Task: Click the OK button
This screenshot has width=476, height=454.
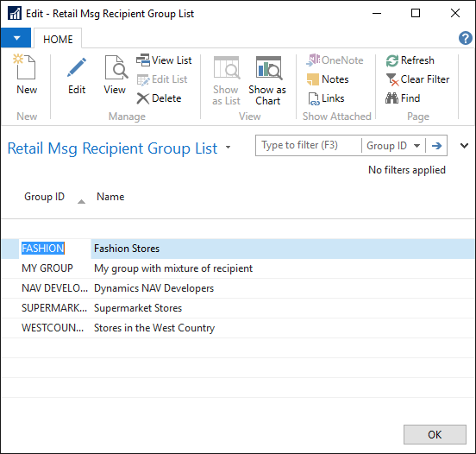Action: (435, 434)
